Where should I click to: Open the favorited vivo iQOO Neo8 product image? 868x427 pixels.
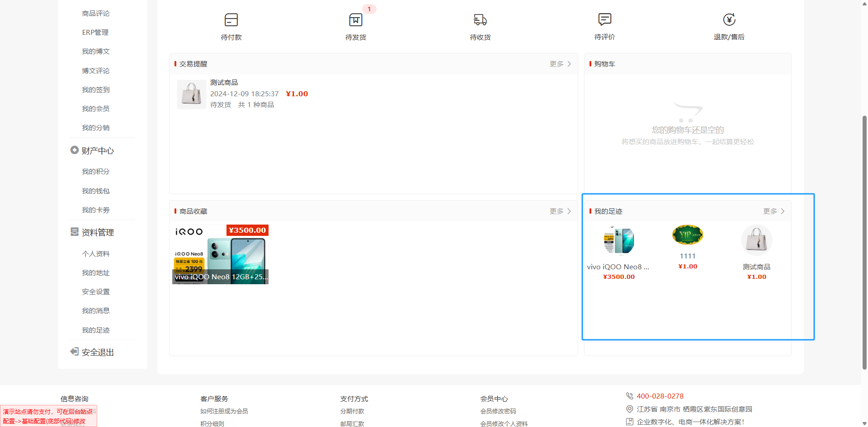tap(221, 254)
